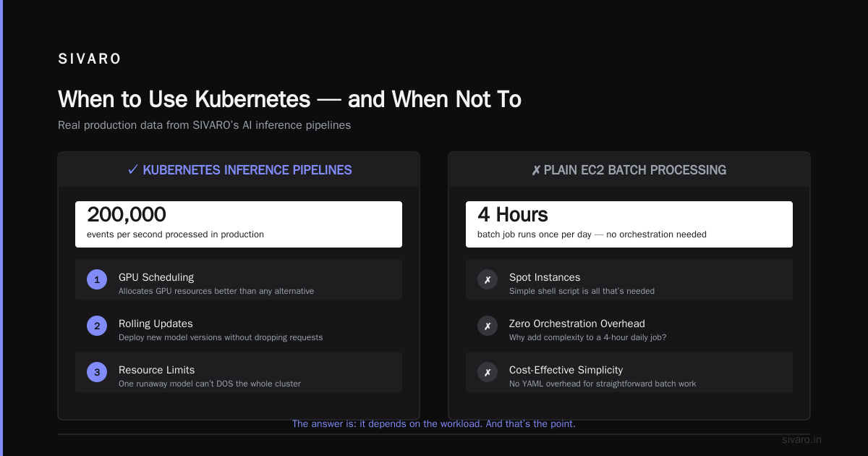Click the X icon beside Zero Orchestration Overhead
Image resolution: width=868 pixels, height=456 pixels.
coord(488,326)
